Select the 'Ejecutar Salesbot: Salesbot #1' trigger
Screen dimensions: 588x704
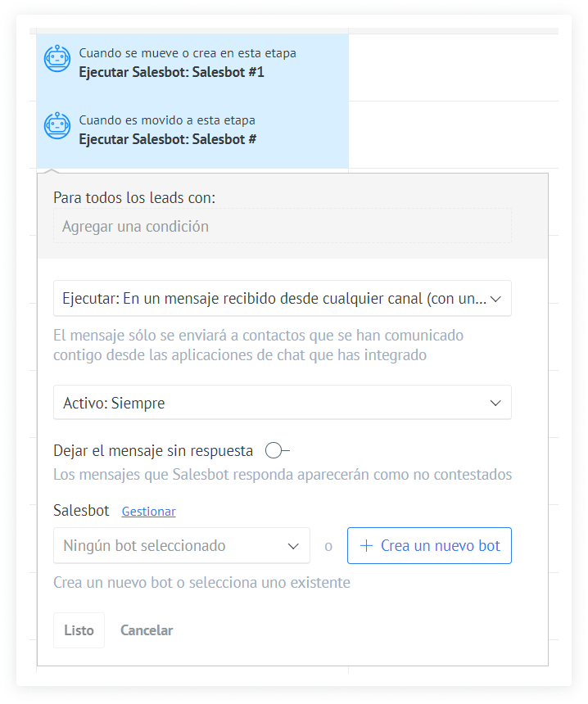coord(172,72)
